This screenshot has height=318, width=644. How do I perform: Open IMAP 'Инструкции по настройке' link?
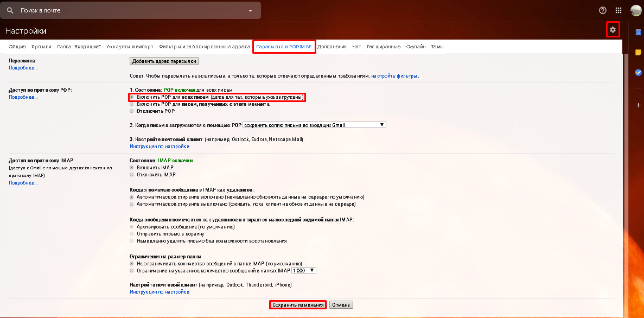(160, 292)
